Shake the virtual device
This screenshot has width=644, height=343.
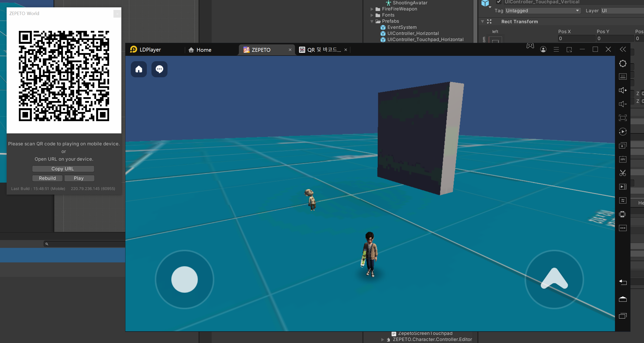[623, 214]
